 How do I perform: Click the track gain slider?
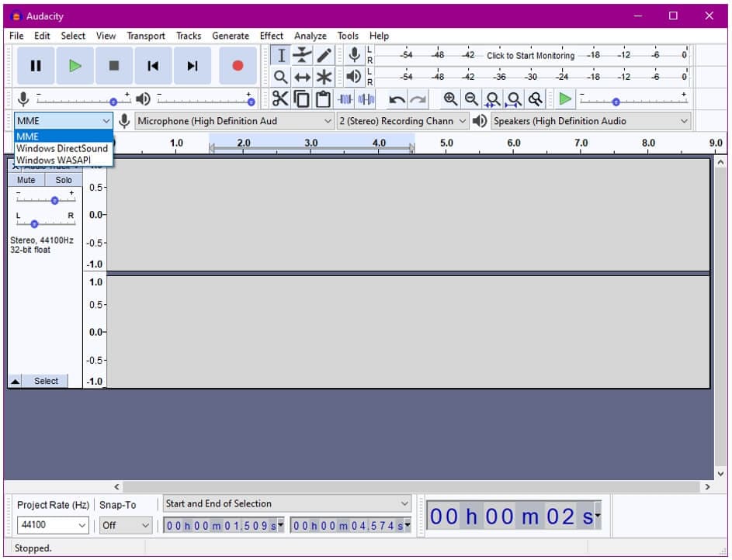[46, 199]
